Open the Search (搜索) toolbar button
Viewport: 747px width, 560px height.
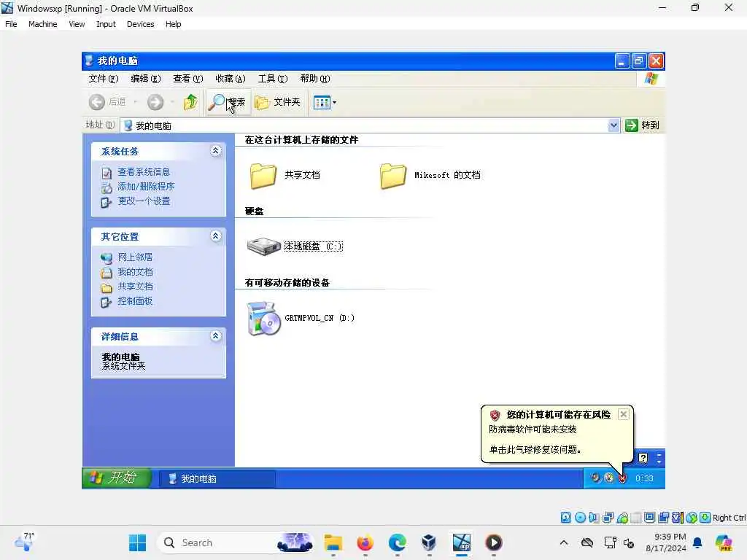(228, 102)
